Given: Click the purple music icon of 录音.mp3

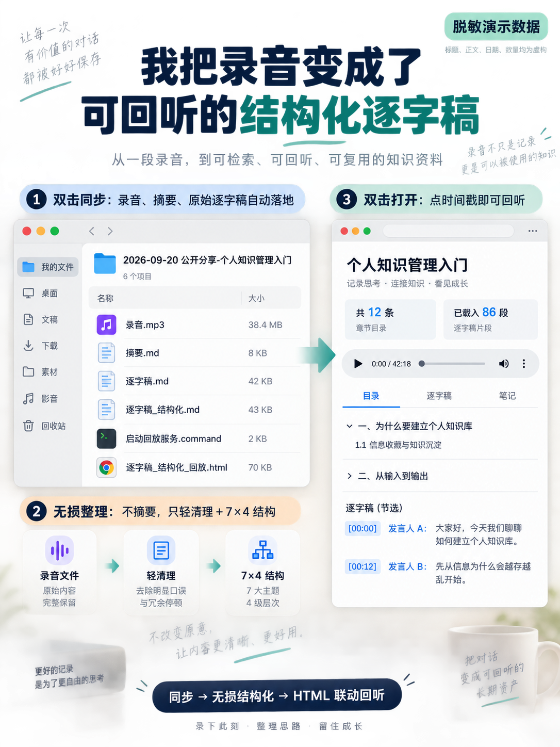Looking at the screenshot, I should pyautogui.click(x=107, y=324).
